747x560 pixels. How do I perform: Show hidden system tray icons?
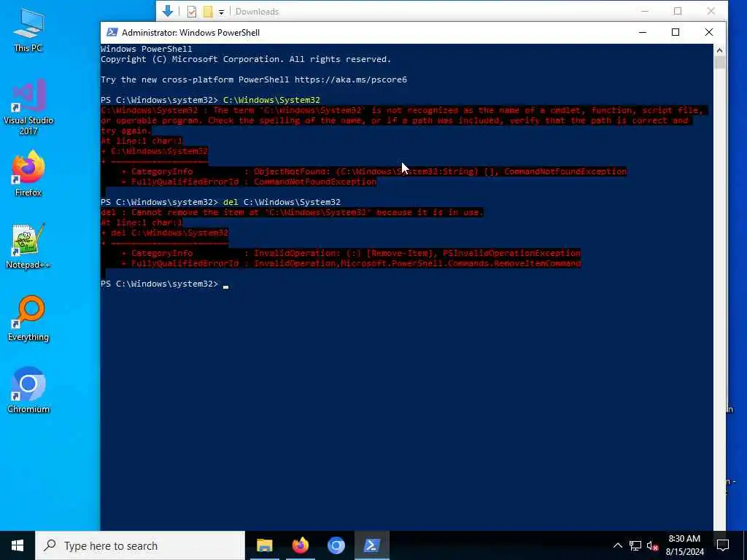tap(617, 545)
